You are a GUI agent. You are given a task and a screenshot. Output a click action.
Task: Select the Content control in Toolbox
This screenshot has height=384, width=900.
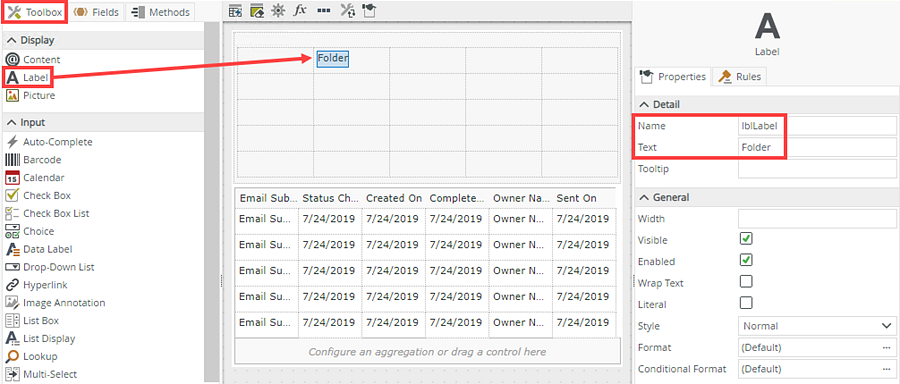33,60
